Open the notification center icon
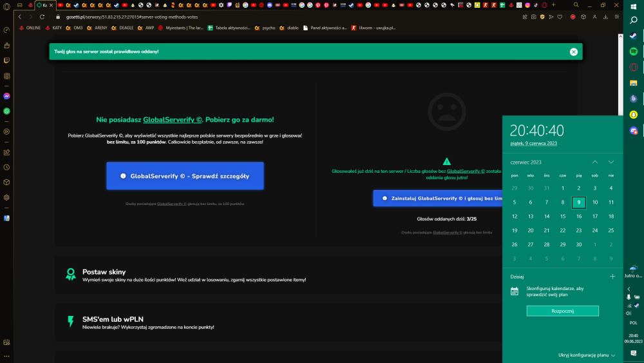Viewport: 644px width, 363px height. [x=633, y=353]
